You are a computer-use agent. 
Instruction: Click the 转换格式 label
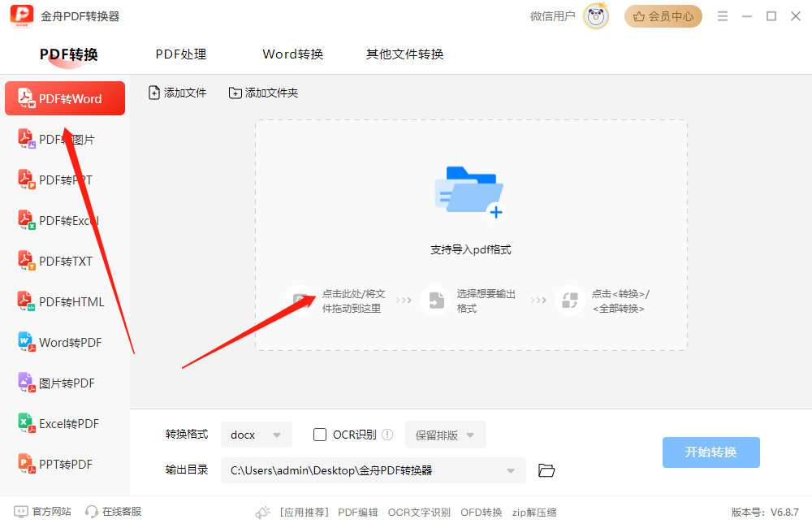click(x=187, y=435)
